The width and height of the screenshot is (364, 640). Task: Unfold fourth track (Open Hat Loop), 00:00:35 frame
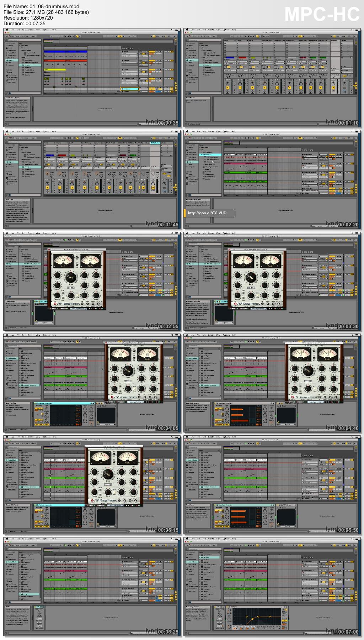122,79
